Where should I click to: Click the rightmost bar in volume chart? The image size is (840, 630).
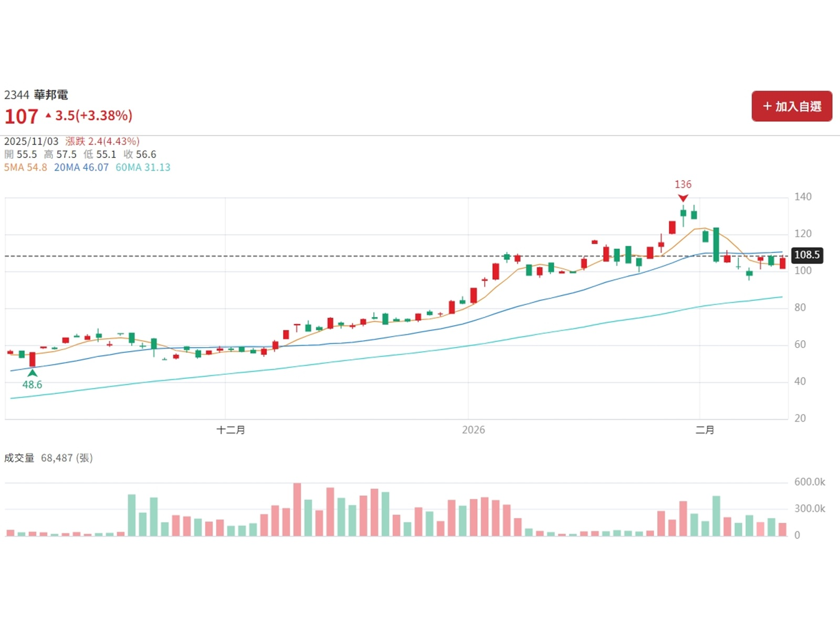point(783,529)
